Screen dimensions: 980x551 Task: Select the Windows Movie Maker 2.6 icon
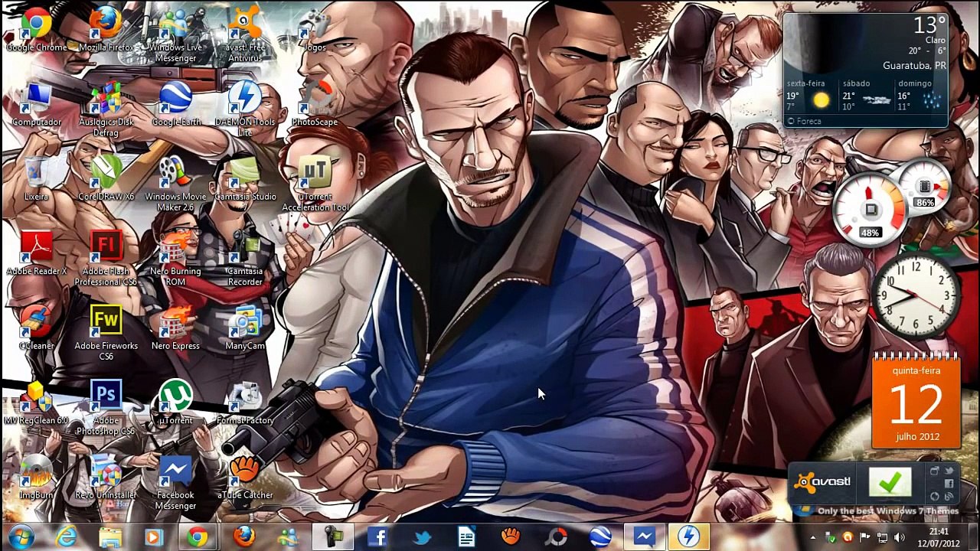point(175,184)
